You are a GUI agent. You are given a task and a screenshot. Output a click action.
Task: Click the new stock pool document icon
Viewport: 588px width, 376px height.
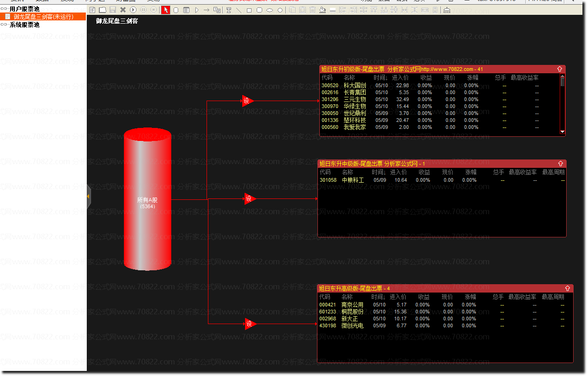click(92, 10)
